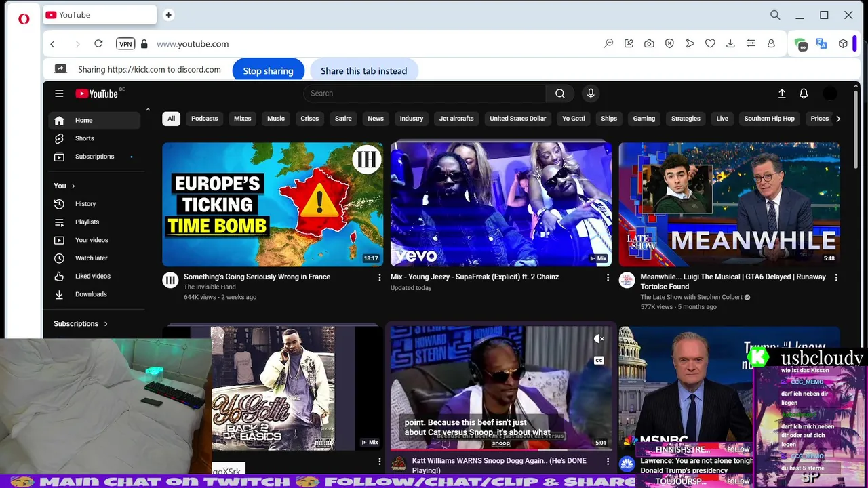The image size is (868, 488).
Task: Open the Meanwhile Late Show thumbnail
Action: coord(729,204)
